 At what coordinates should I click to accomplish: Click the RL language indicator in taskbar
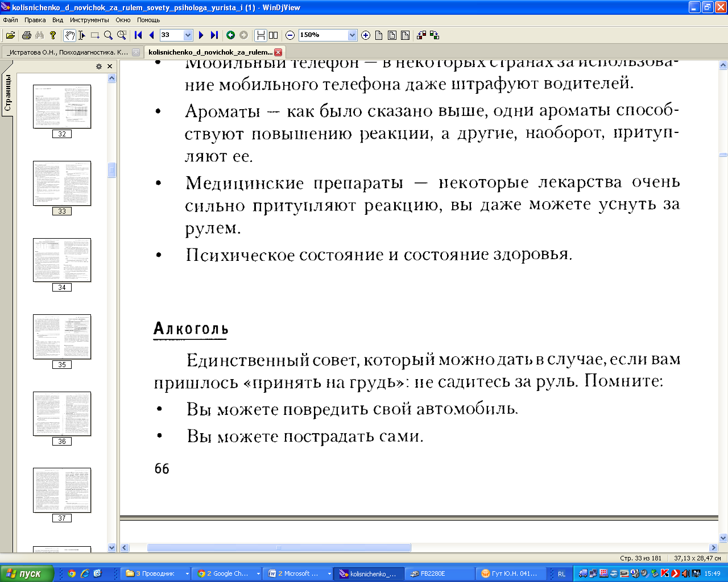tap(561, 574)
